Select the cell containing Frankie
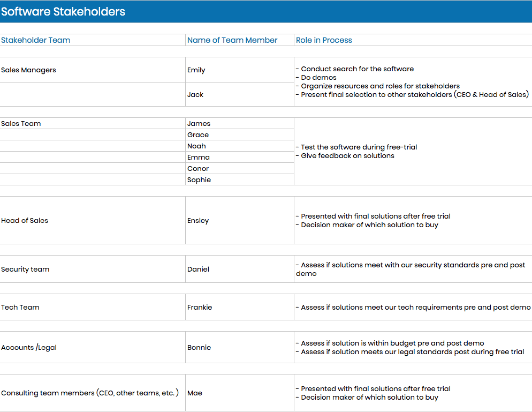 tap(240, 308)
